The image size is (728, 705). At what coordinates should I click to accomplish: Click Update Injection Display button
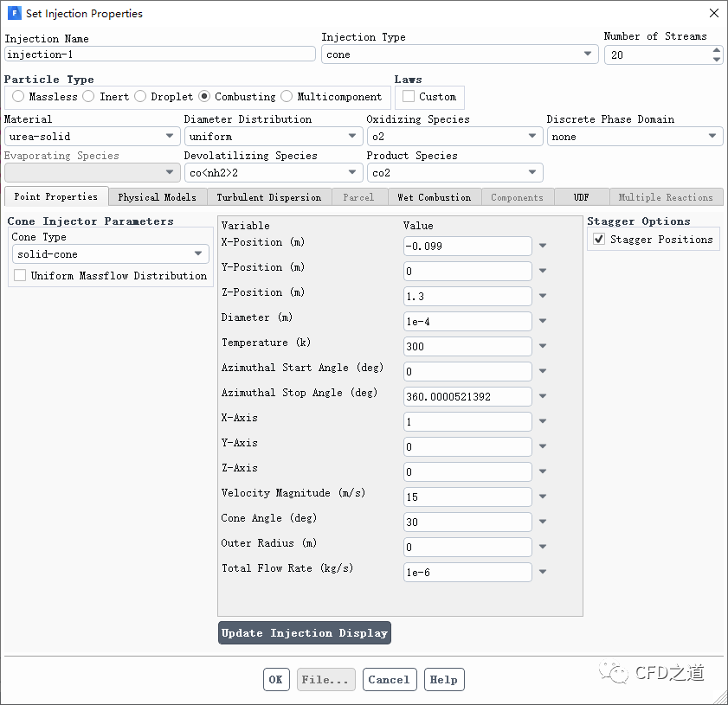click(304, 633)
